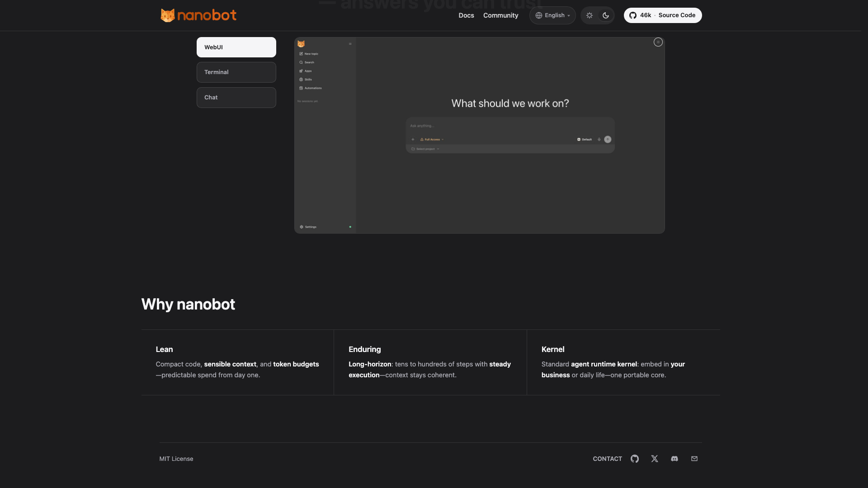
Task: Switch to light theme with sun icon
Action: (590, 15)
